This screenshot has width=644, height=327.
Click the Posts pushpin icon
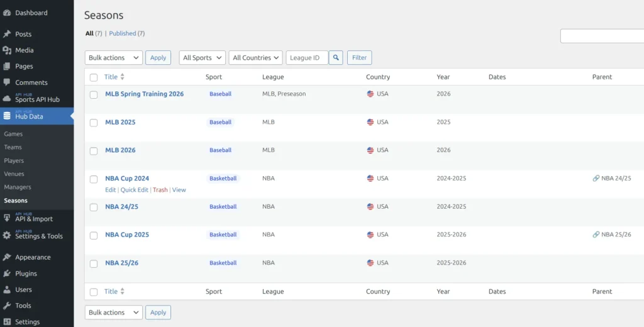click(6, 34)
